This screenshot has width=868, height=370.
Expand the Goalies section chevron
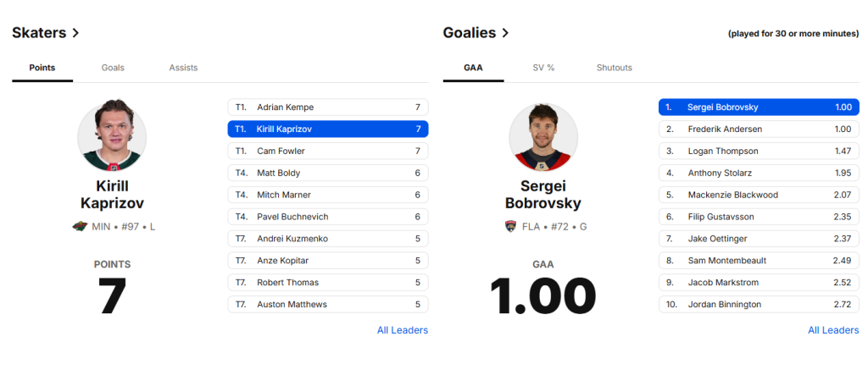coord(506,33)
